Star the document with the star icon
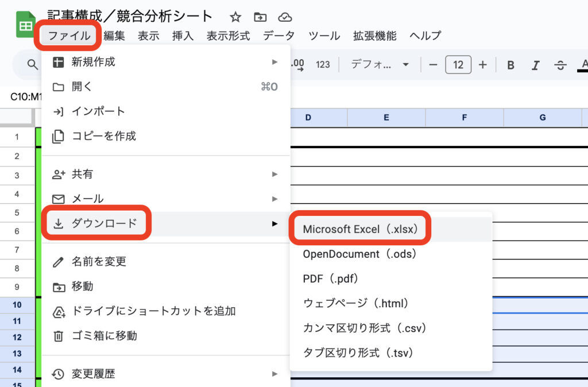The height and width of the screenshot is (387, 588). click(x=235, y=17)
